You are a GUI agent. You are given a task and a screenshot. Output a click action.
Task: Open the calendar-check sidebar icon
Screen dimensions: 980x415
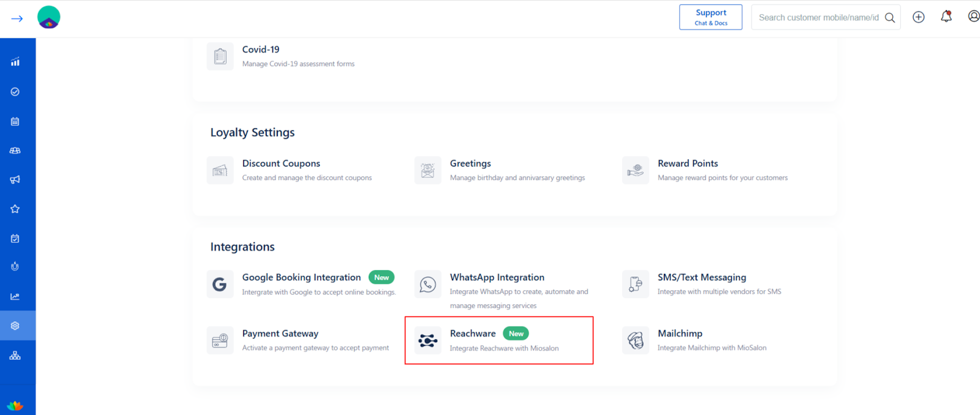point(15,238)
